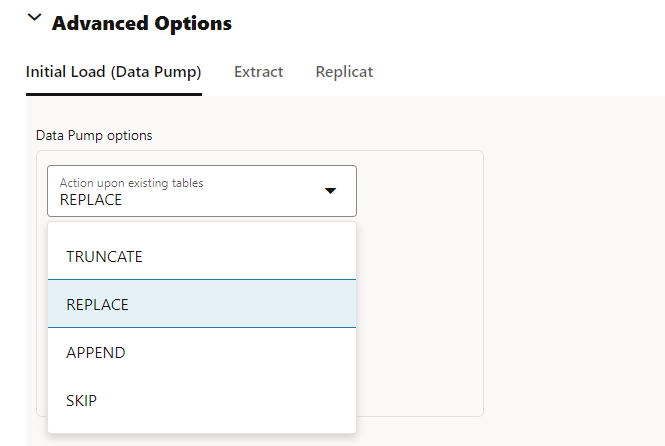Open the Extract tab
665x446 pixels.
coord(258,72)
